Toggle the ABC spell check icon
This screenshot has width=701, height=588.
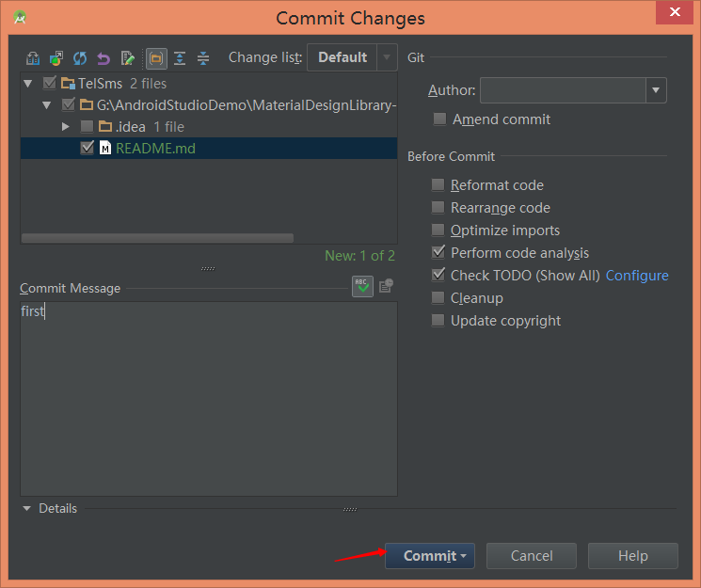362,286
